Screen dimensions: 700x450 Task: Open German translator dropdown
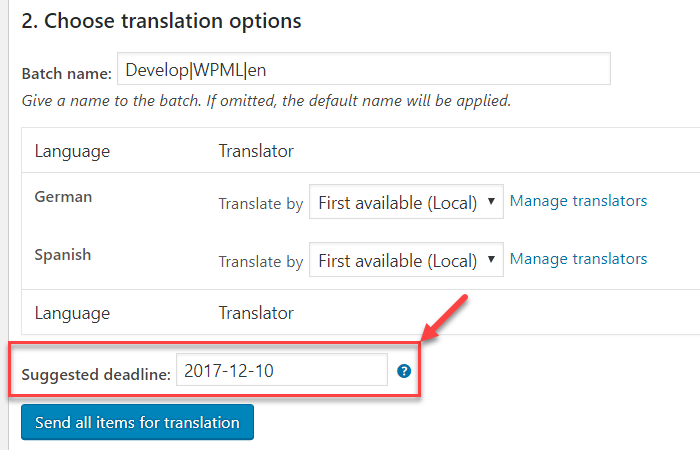tap(406, 202)
